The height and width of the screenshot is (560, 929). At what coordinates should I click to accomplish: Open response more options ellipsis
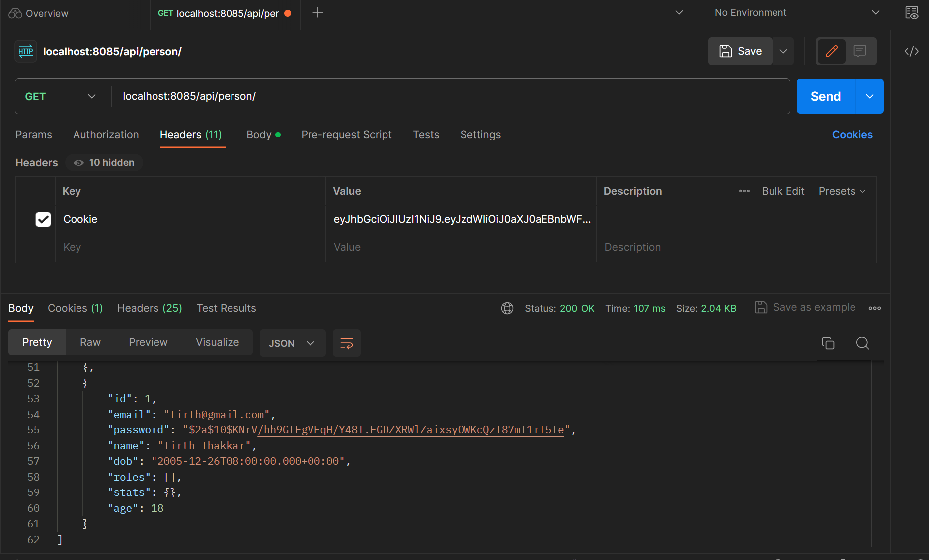(875, 308)
